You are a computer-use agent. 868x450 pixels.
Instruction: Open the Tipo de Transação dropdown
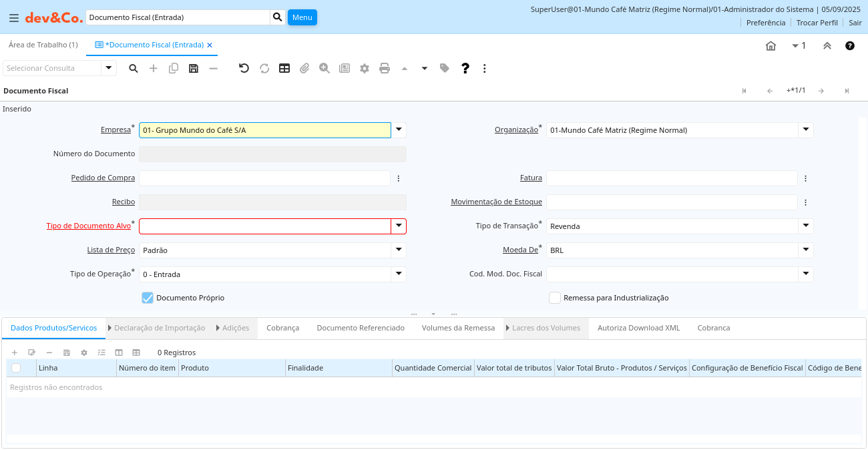(x=806, y=226)
